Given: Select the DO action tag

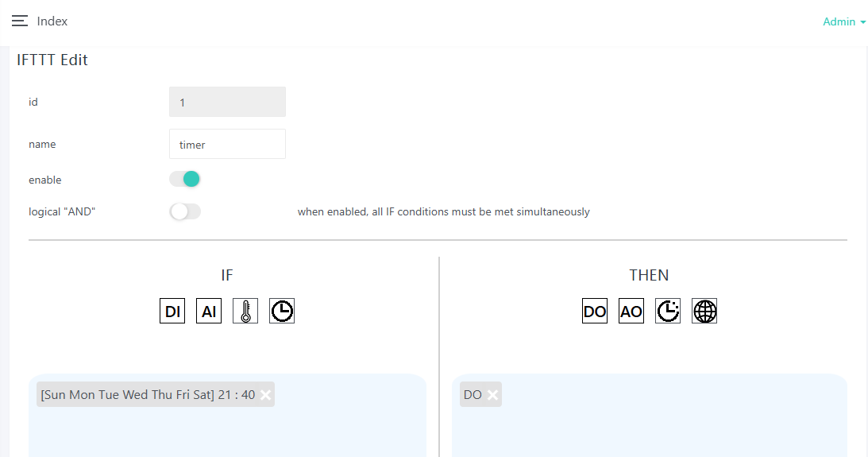Looking at the screenshot, I should click(473, 395).
